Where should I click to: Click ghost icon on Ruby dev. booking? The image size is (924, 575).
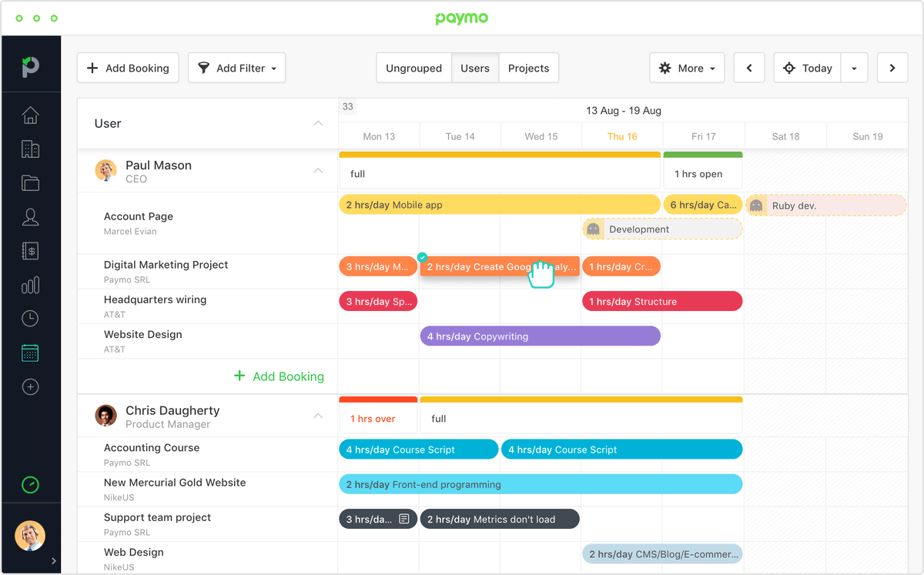(x=756, y=206)
